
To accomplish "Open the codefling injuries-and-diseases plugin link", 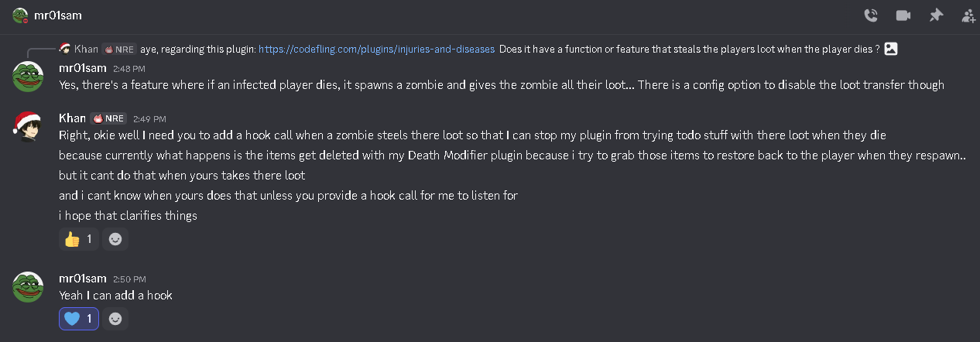I will point(376,49).
